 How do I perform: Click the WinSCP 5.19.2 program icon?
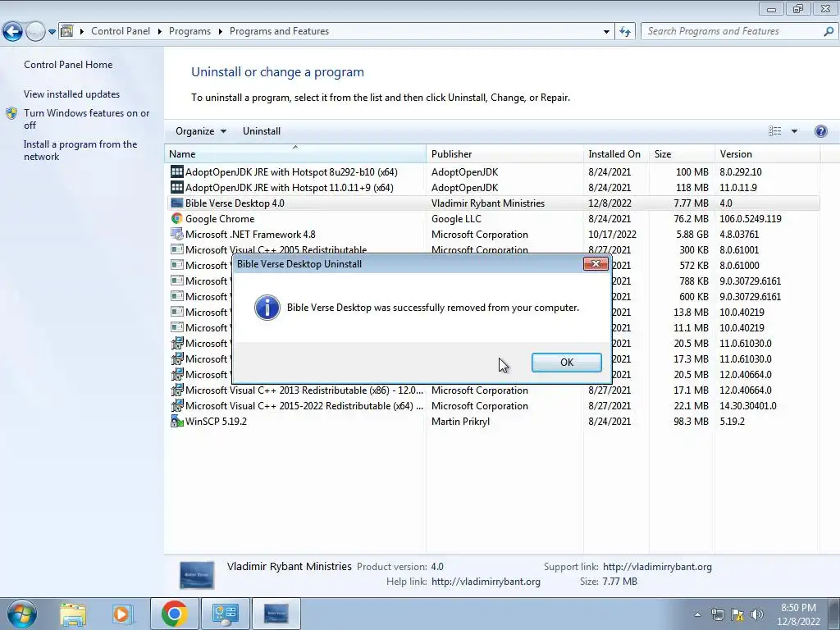point(177,421)
